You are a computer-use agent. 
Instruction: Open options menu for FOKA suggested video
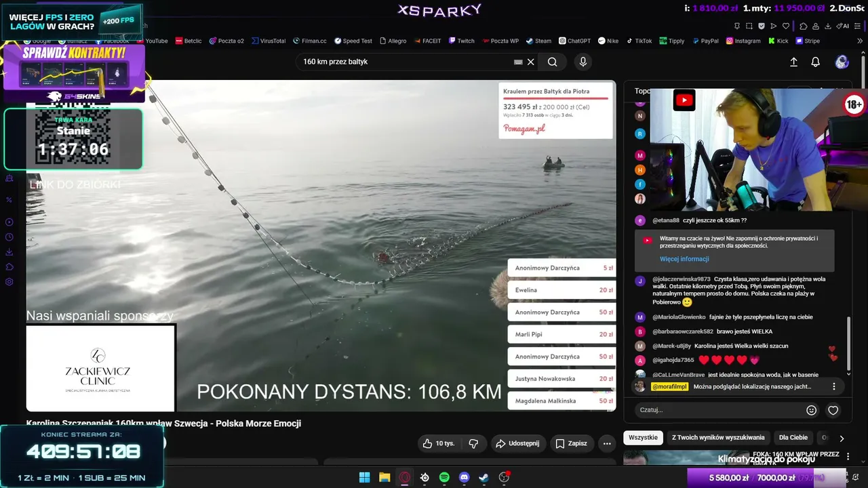pyautogui.click(x=848, y=457)
